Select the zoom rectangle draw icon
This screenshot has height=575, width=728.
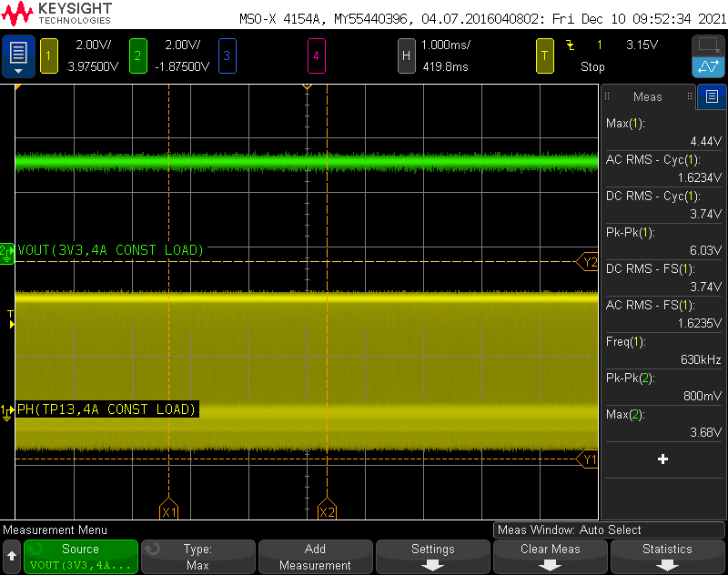[x=708, y=45]
